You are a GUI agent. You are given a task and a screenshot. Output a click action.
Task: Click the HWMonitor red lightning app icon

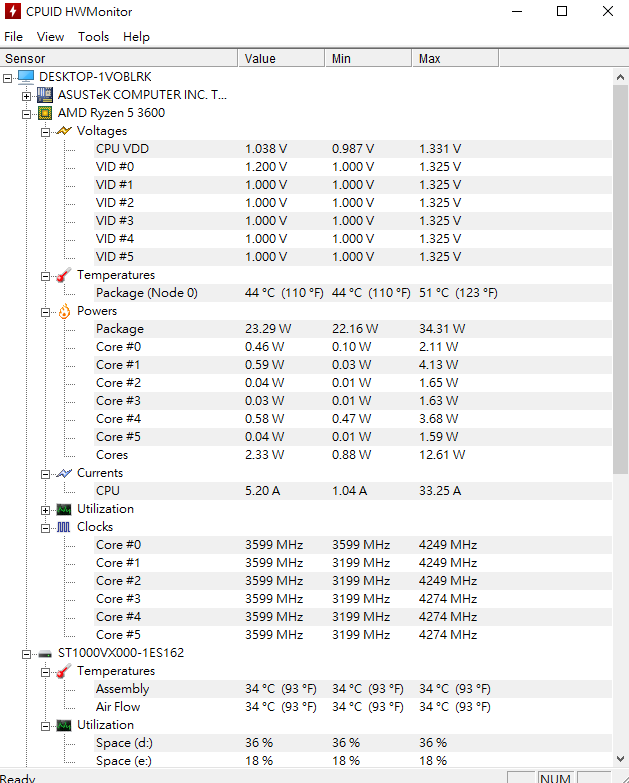point(12,11)
